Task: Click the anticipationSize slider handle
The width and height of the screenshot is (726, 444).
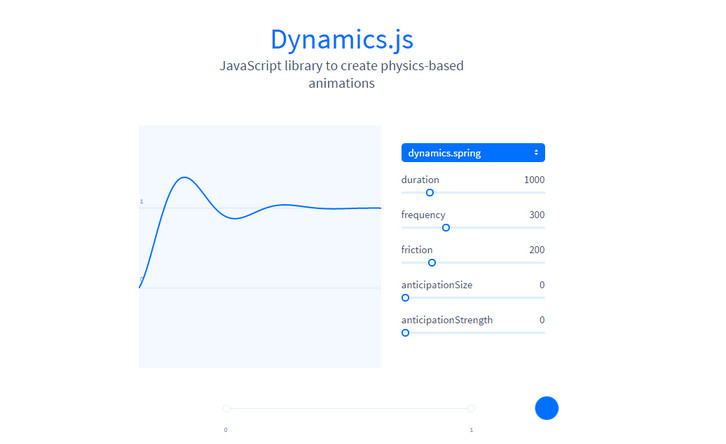Action: [x=405, y=298]
